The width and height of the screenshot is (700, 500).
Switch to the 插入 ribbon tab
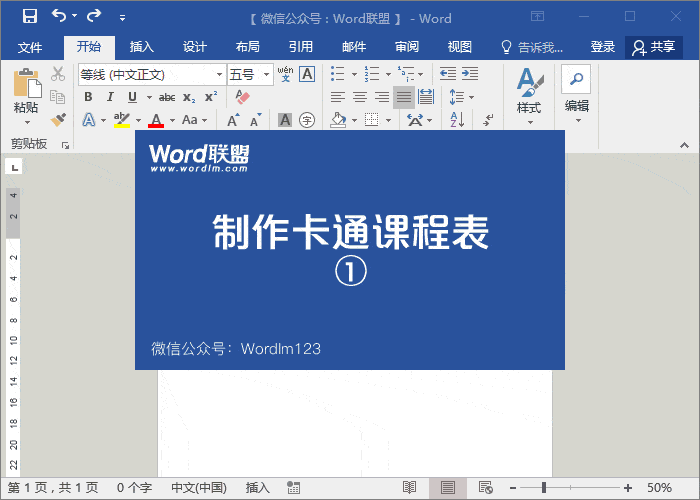tap(142, 47)
